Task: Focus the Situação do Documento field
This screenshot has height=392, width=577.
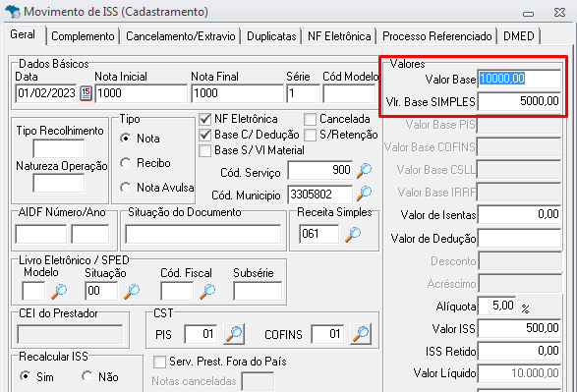Action: click(x=203, y=234)
